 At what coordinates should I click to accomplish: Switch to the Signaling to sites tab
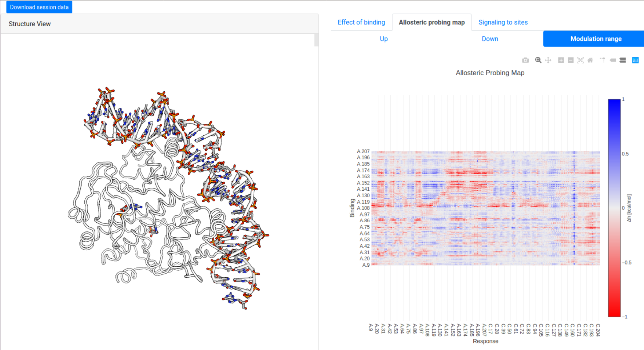pos(503,22)
